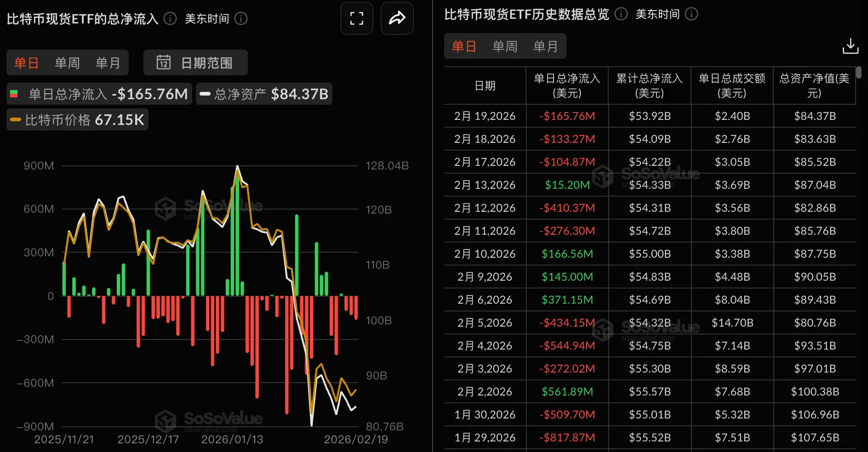
Task: Switch chart to 单月 view
Action: coord(108,62)
